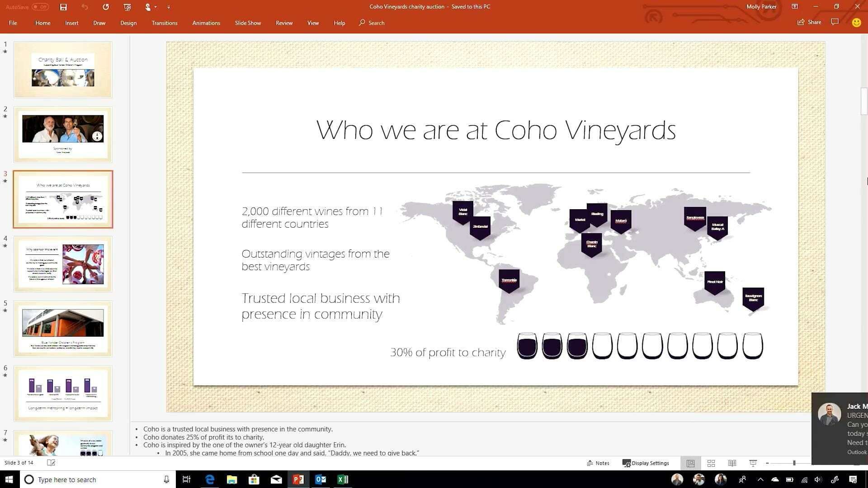The image size is (868, 488).
Task: Select slide 5 building thumbnail
Action: tap(63, 328)
